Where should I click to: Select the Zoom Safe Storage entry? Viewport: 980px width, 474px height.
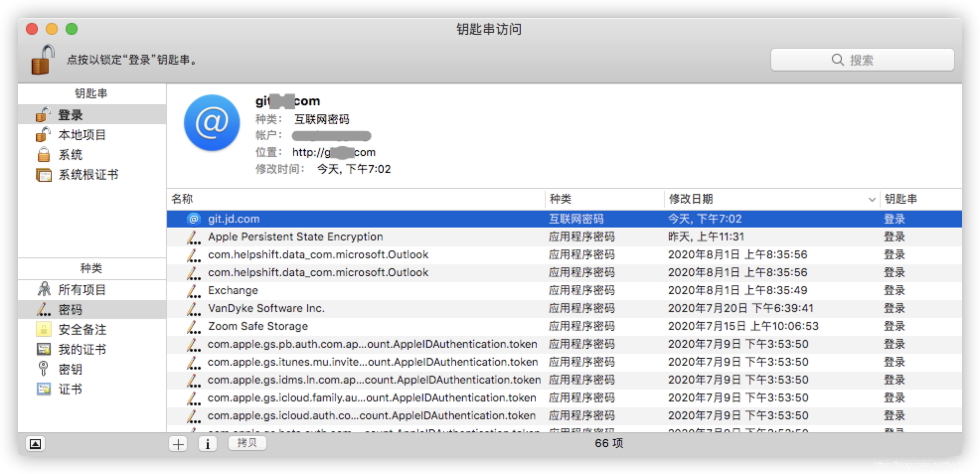click(564, 326)
